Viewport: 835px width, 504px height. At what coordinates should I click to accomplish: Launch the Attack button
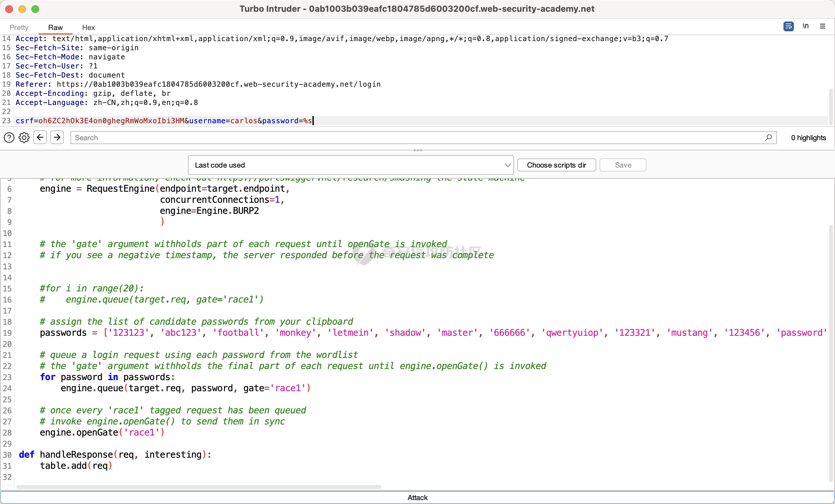(x=417, y=497)
